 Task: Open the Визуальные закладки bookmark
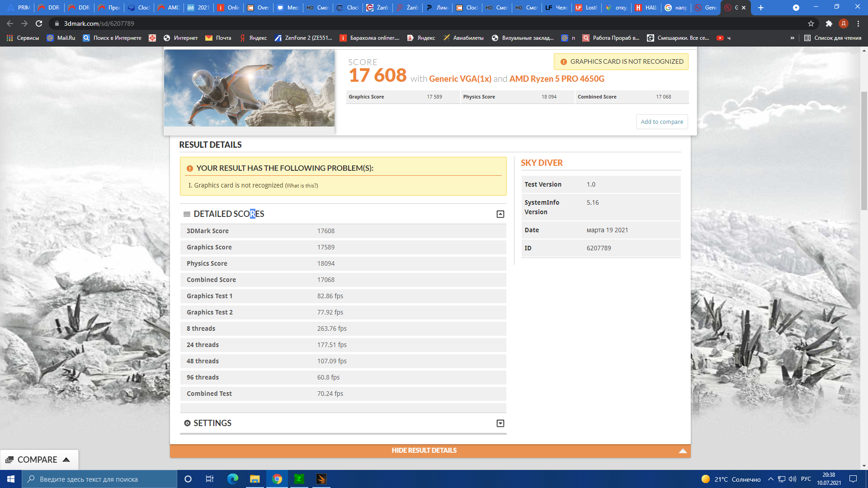click(523, 38)
